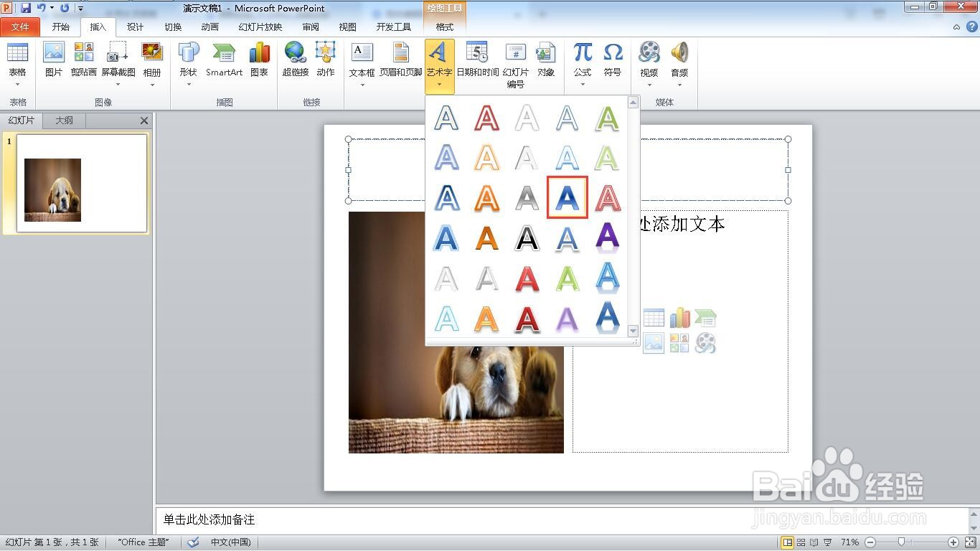Select slide 1 thumbnail in slides pane

tap(82, 184)
